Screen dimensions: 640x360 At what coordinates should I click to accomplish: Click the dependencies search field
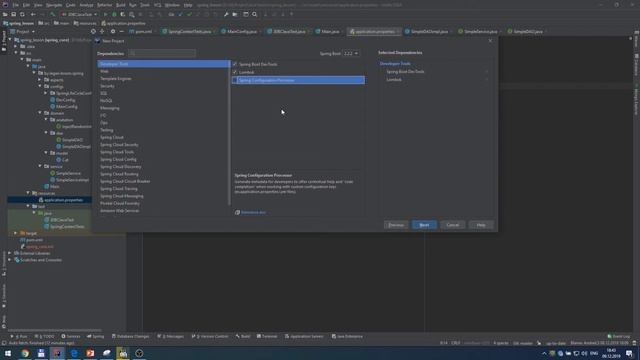pyautogui.click(x=162, y=53)
